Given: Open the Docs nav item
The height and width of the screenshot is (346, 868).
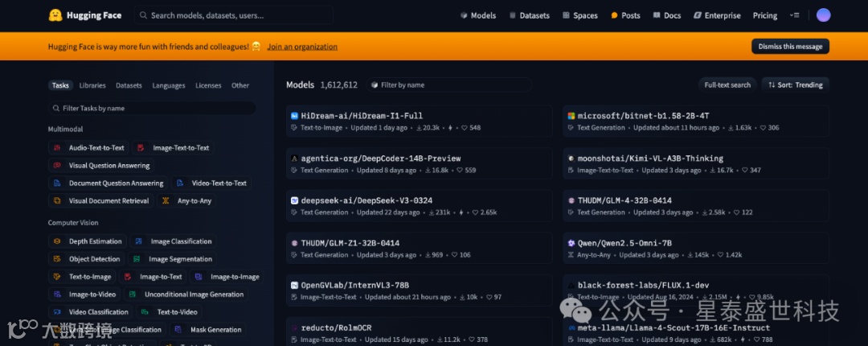Looking at the screenshot, I should [667, 15].
